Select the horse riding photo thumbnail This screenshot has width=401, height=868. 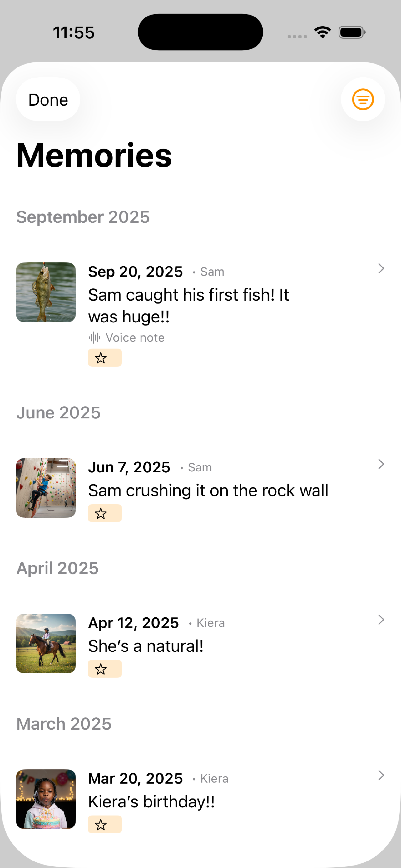pos(46,643)
